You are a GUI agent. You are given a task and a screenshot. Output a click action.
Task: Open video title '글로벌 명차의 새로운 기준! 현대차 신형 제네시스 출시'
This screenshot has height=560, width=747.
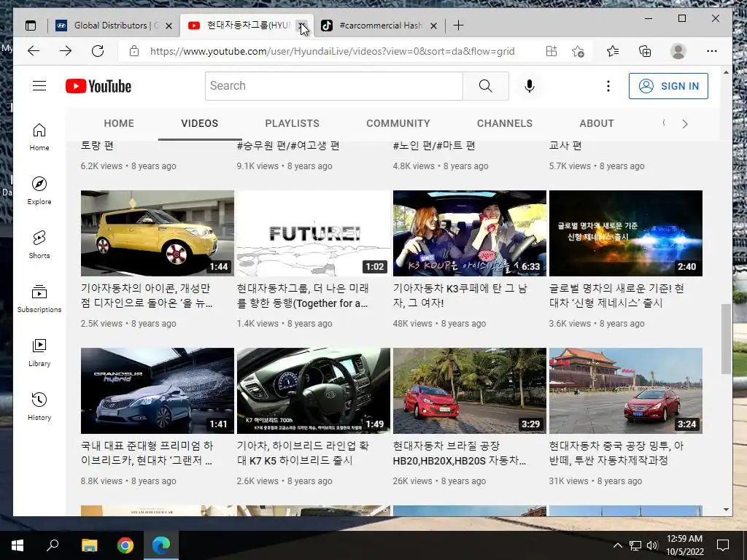(x=616, y=296)
